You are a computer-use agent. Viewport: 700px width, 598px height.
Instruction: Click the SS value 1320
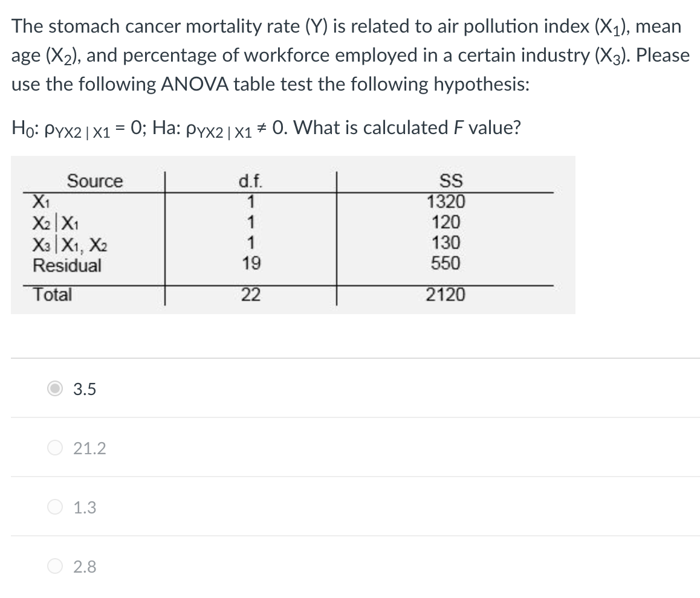[446, 202]
